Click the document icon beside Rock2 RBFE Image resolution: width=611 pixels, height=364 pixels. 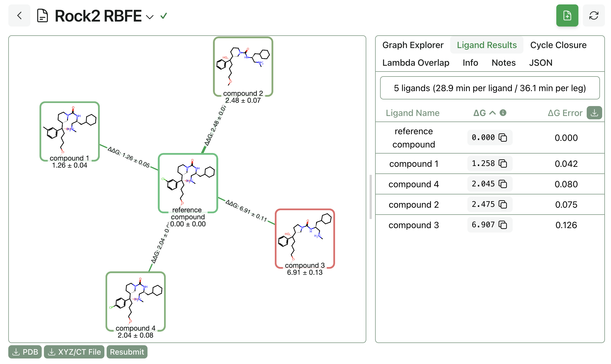[43, 15]
